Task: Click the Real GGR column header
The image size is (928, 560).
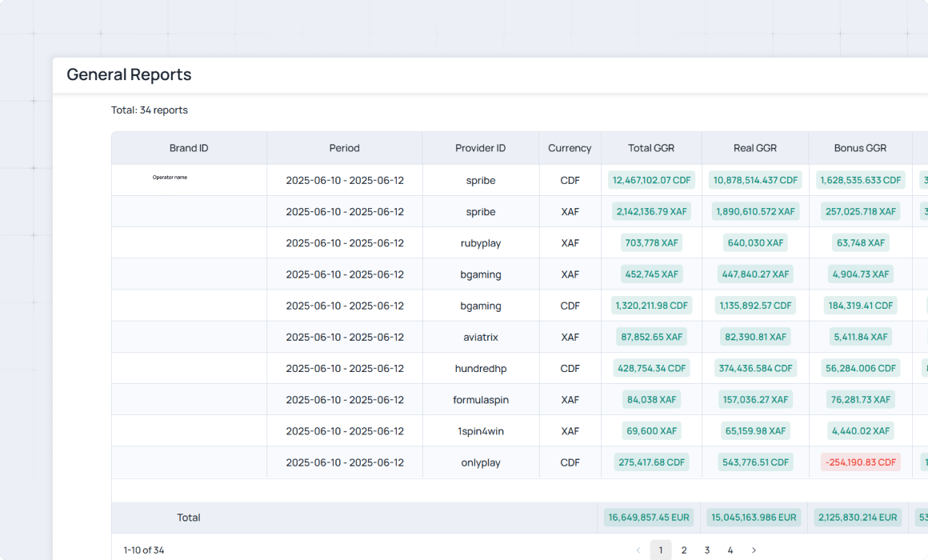Action: click(755, 148)
